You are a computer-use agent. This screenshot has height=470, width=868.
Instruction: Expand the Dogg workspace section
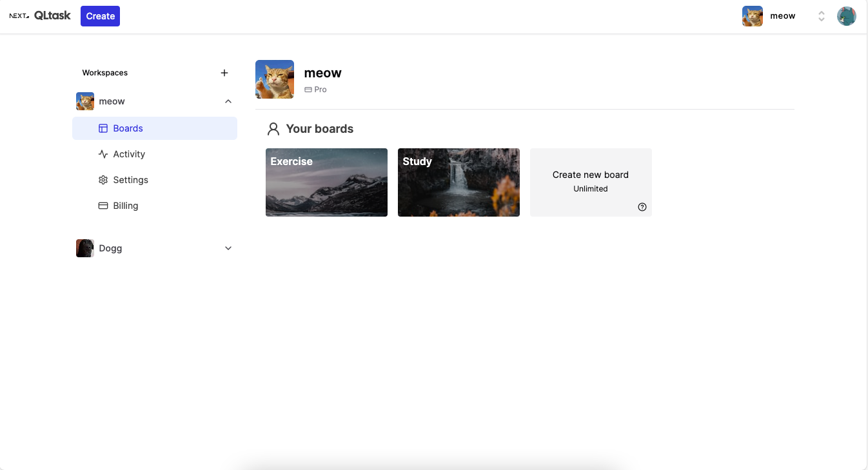(x=228, y=248)
